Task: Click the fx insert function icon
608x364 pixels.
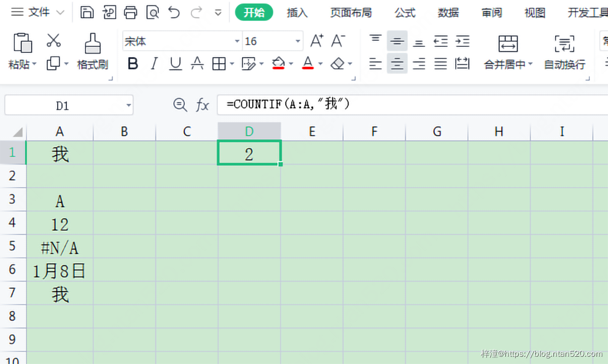Action: coord(202,105)
